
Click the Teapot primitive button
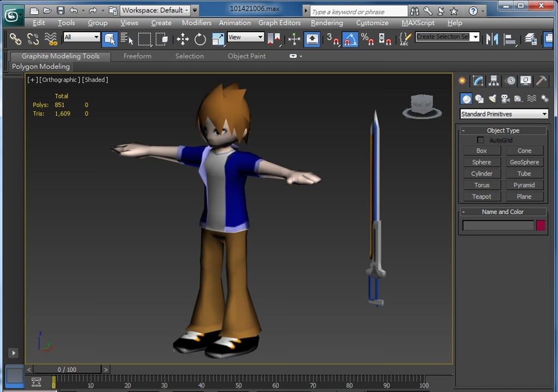click(482, 197)
